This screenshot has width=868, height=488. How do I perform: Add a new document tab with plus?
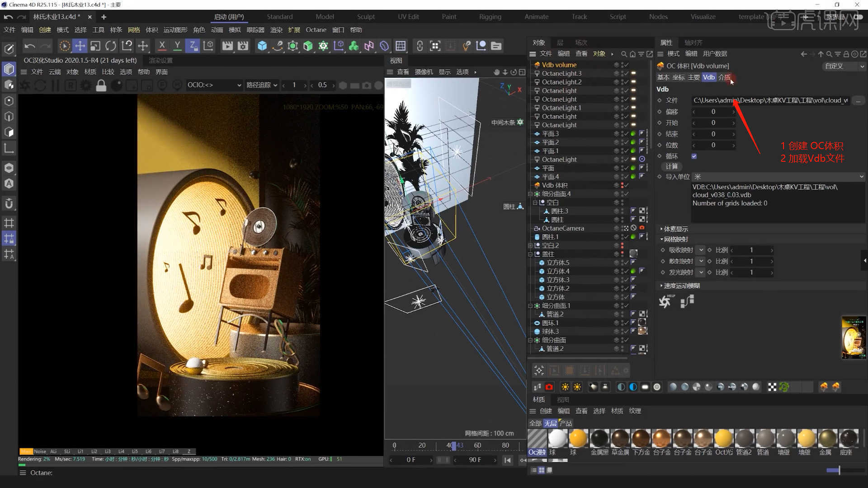click(104, 17)
